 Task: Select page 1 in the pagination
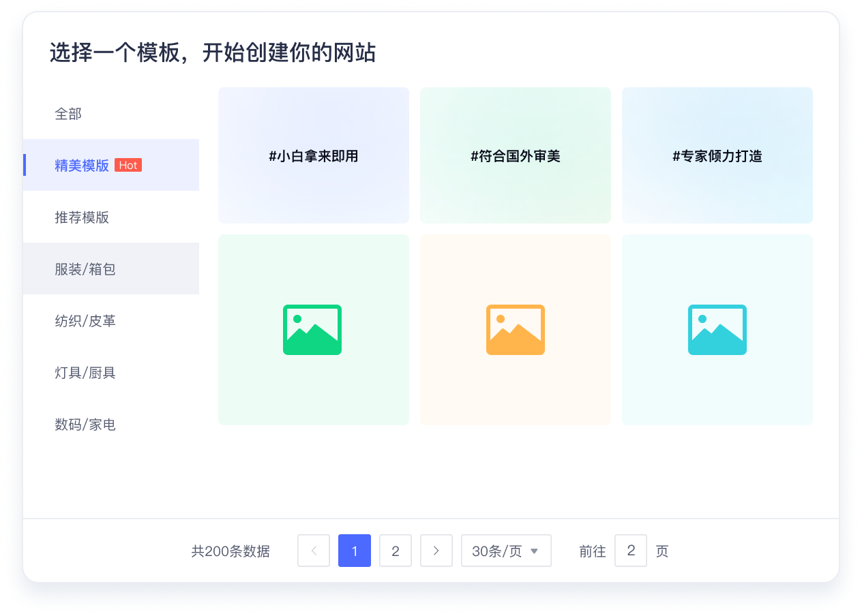click(355, 551)
